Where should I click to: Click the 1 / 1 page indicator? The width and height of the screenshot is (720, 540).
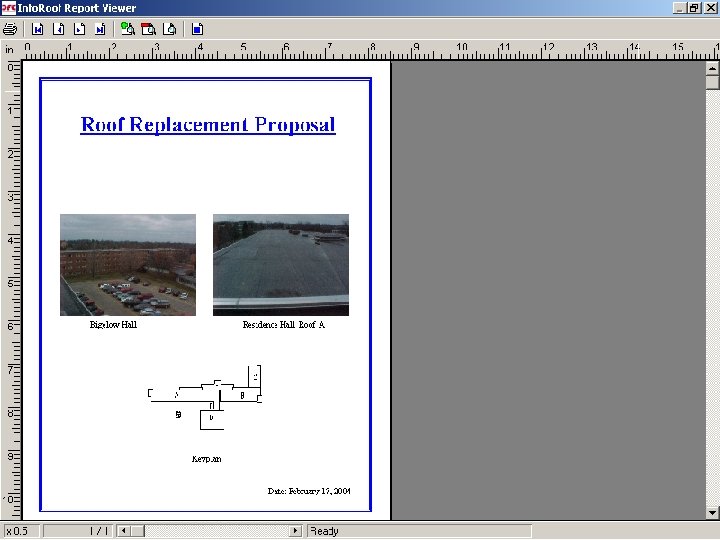98,531
